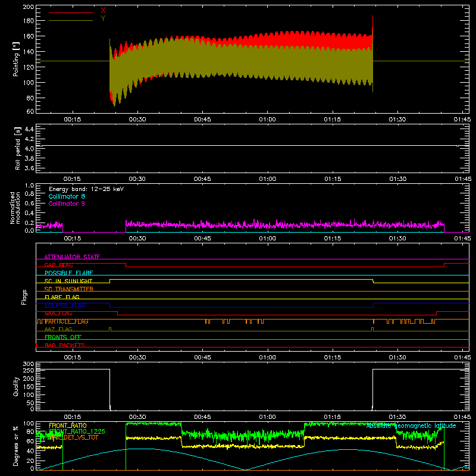Click the olive Y legend label
The width and height of the screenshot is (476, 476).
point(103,18)
